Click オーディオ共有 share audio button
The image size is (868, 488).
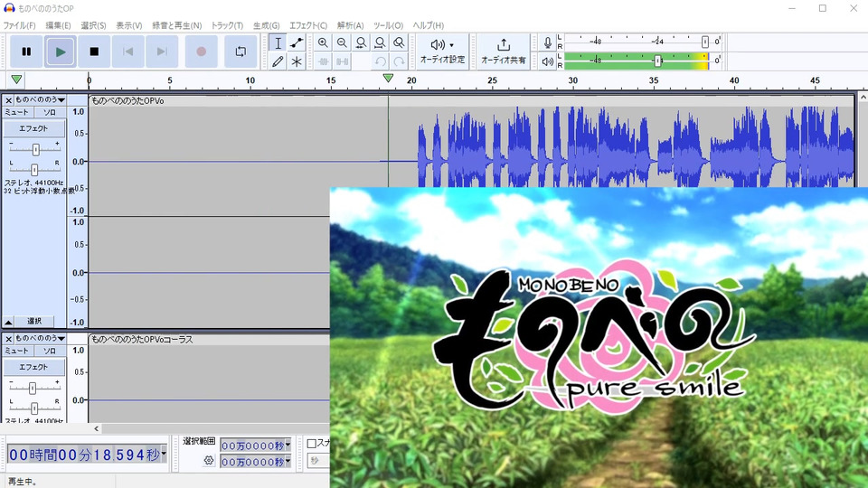(504, 52)
